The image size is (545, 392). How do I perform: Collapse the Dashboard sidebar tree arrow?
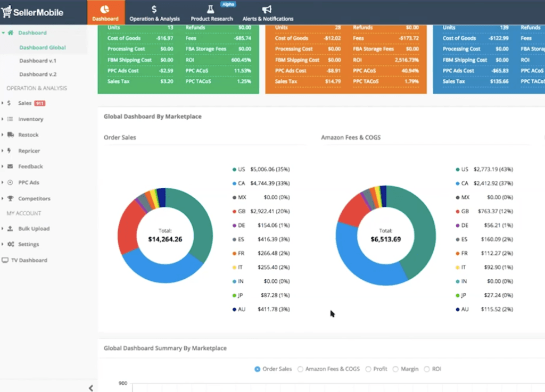[3, 32]
